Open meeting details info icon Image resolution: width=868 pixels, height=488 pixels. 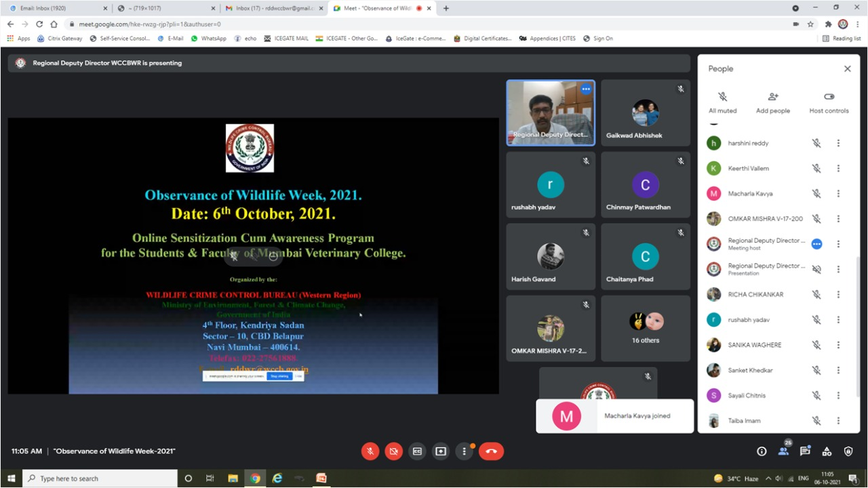coord(762,451)
